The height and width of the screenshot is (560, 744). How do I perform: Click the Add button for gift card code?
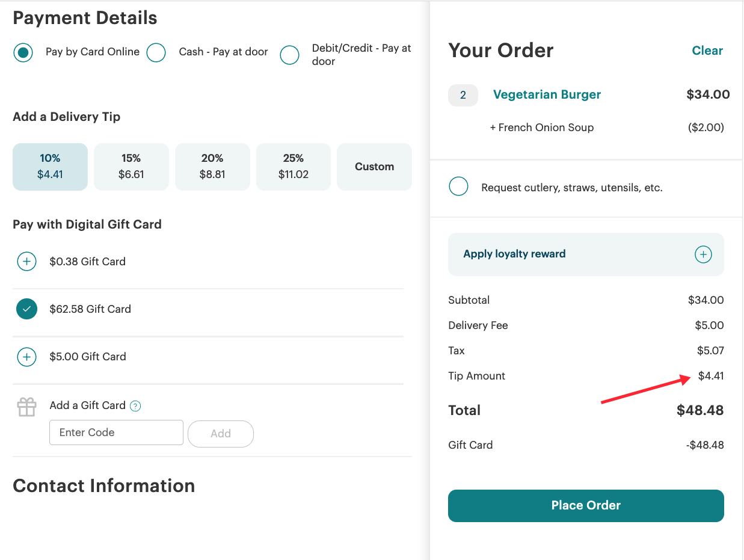click(221, 434)
